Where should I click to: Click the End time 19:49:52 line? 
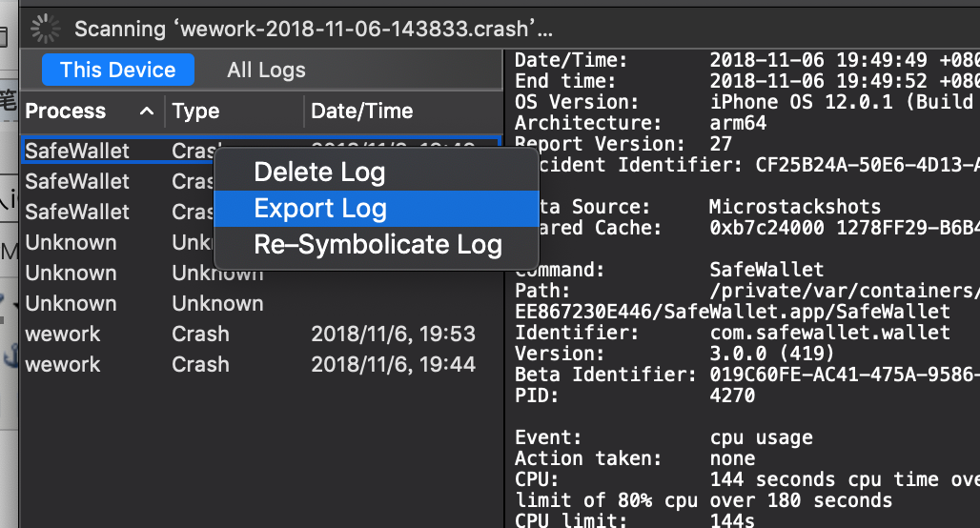[746, 81]
